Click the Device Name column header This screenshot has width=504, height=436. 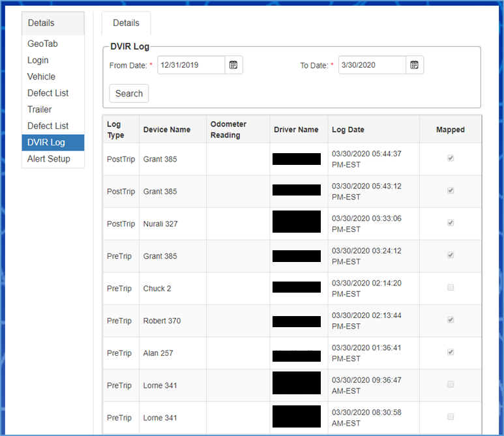(167, 130)
